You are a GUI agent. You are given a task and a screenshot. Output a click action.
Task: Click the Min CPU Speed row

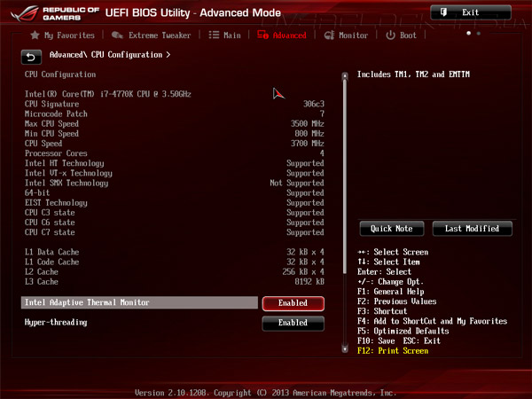pyautogui.click(x=174, y=133)
